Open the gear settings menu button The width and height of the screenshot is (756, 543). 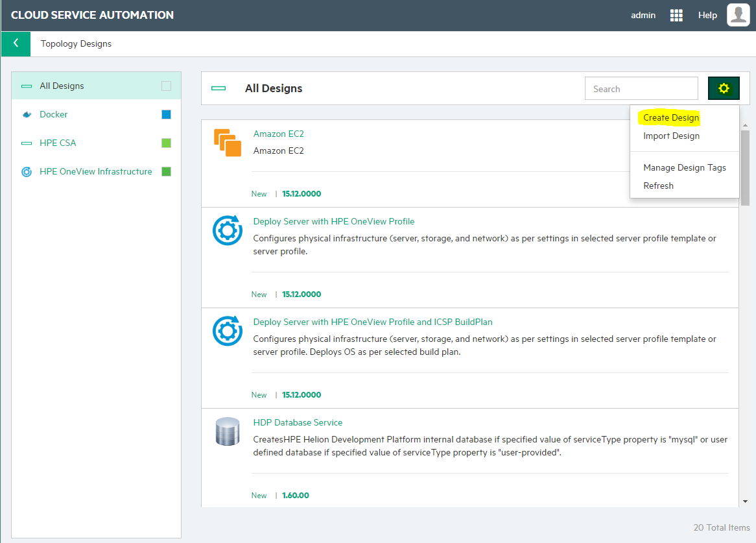pyautogui.click(x=723, y=88)
